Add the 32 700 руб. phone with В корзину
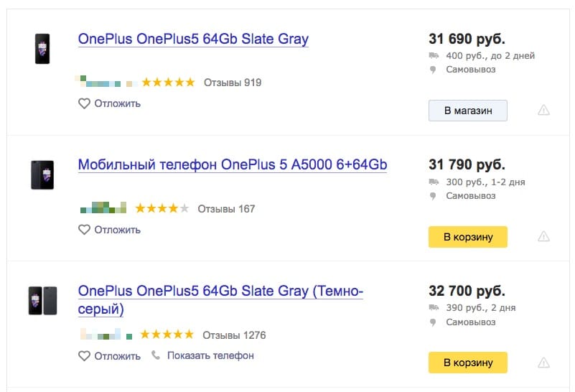The image size is (575, 392). point(468,363)
